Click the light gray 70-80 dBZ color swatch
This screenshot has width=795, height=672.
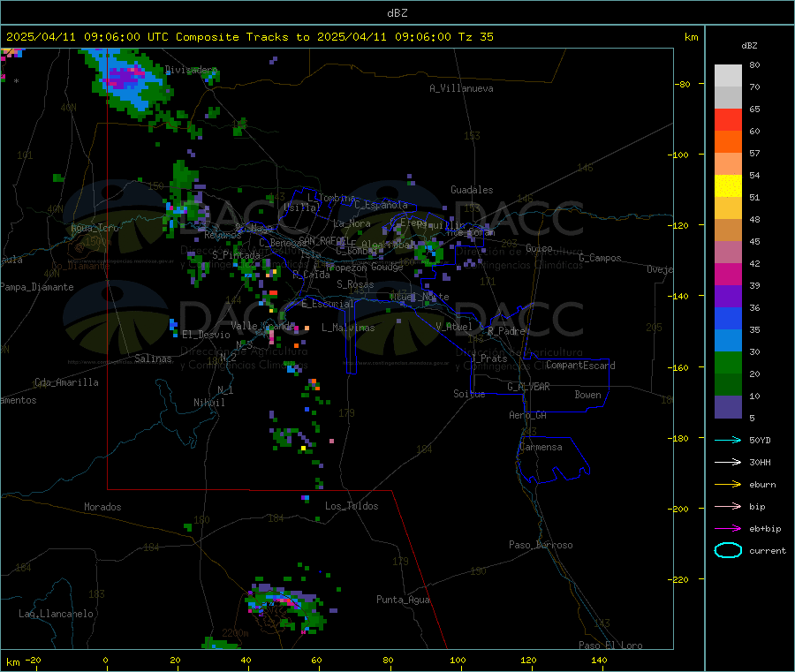pos(728,76)
